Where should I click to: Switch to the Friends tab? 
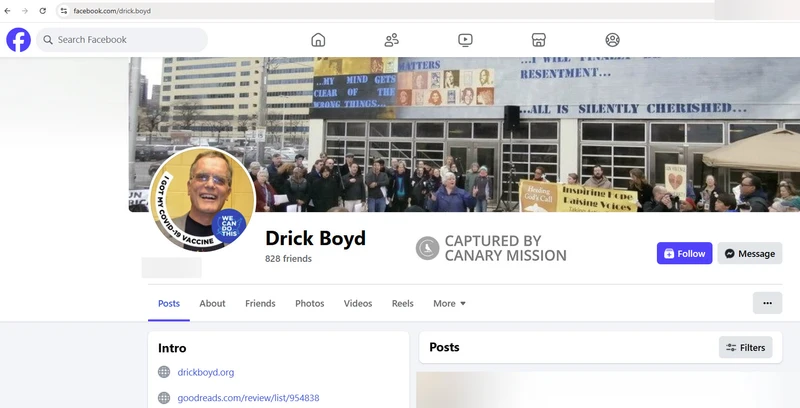point(260,303)
